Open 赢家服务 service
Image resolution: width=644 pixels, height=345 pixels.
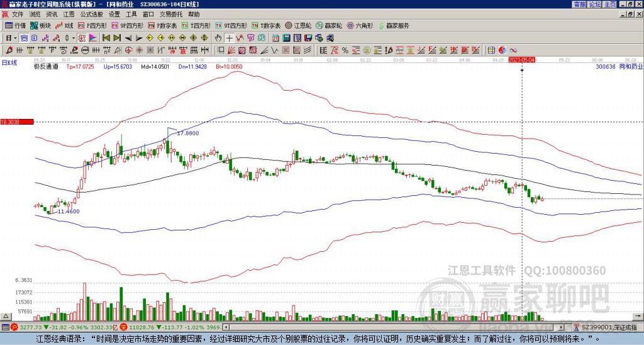(394, 25)
